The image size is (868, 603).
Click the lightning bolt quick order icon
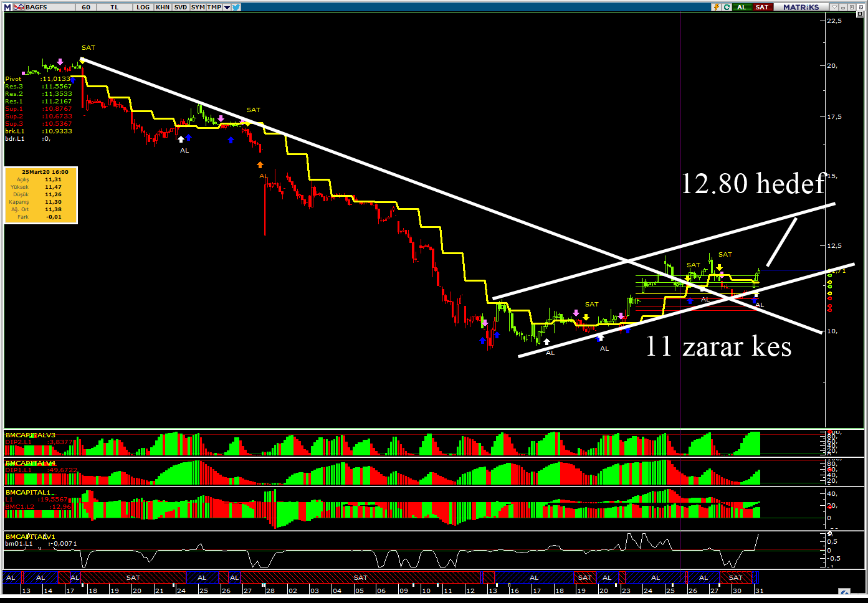717,7
